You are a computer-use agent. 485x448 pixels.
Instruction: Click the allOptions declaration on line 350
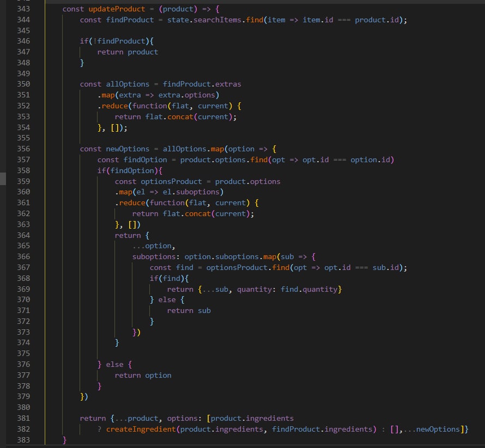point(128,84)
